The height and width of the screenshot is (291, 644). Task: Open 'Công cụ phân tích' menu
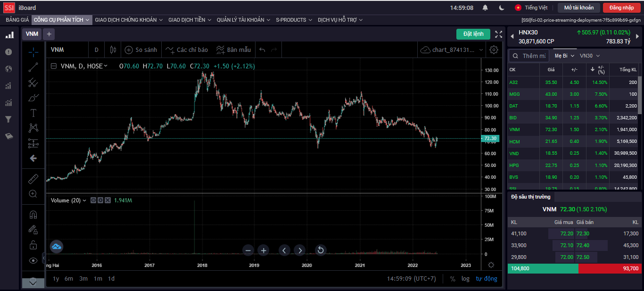(61, 20)
